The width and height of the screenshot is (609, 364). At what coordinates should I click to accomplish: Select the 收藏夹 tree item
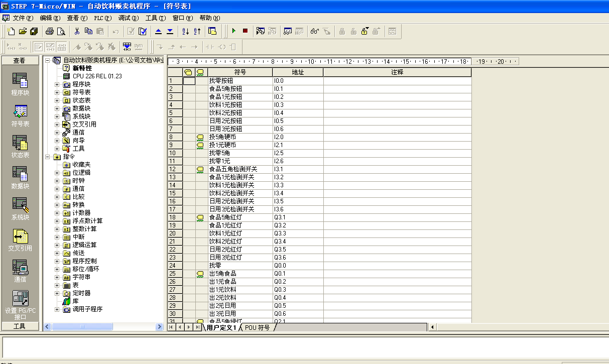(81, 165)
